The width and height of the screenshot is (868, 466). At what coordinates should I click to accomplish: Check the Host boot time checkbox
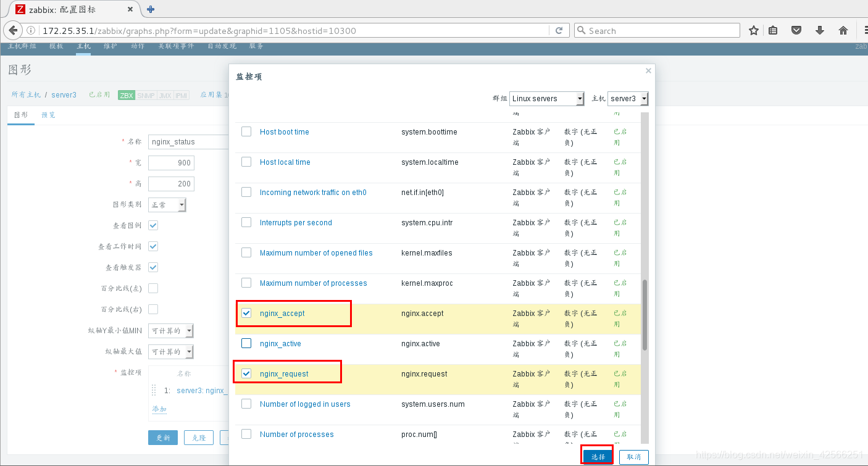click(246, 131)
